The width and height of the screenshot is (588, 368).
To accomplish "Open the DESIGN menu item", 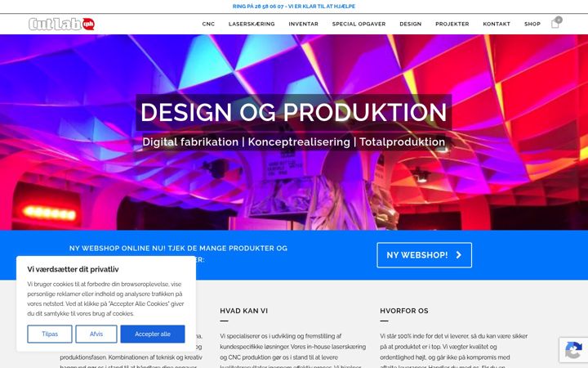I will point(411,24).
